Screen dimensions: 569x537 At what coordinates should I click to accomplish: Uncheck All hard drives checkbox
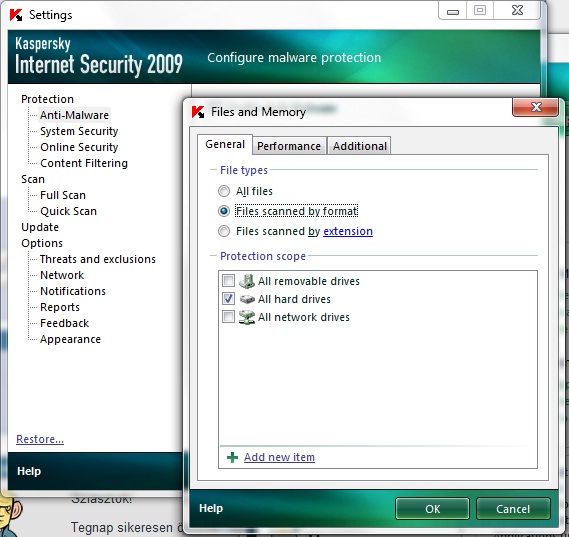228,299
